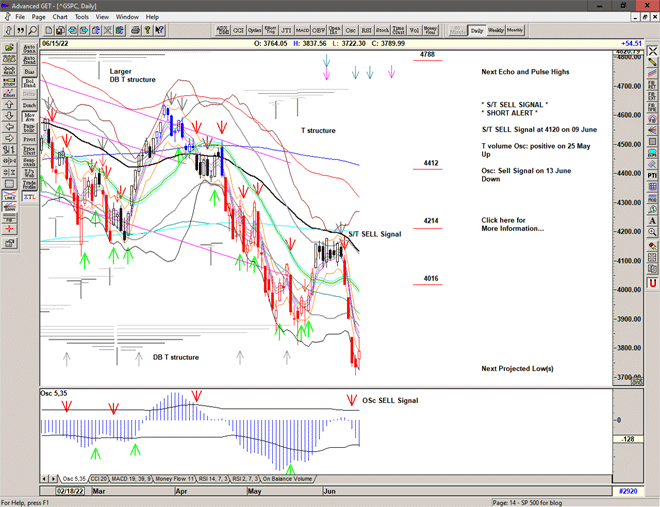The image size is (660, 507).
Task: Open the On Balance Volume tab
Action: 288,479
